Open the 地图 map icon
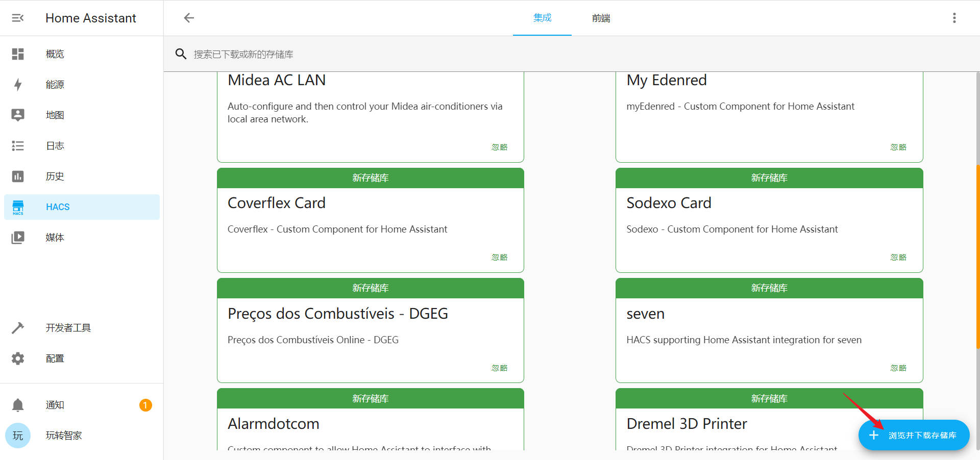The height and width of the screenshot is (460, 980). (x=18, y=115)
